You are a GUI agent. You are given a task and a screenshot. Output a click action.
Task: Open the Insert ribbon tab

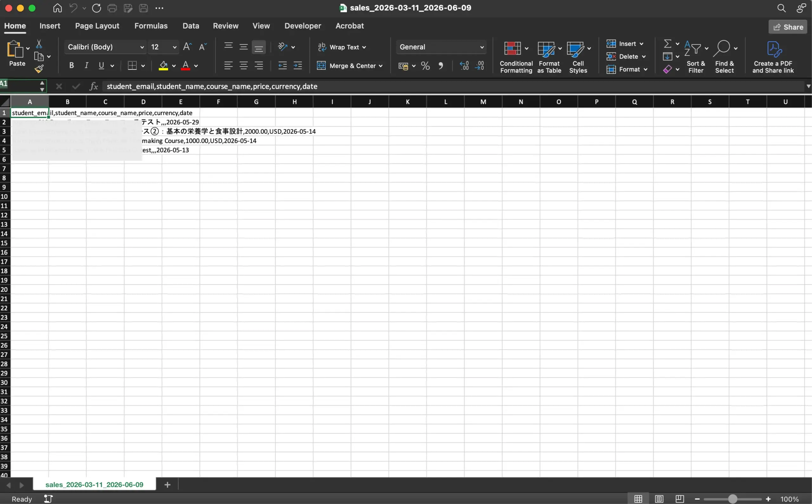tap(50, 26)
